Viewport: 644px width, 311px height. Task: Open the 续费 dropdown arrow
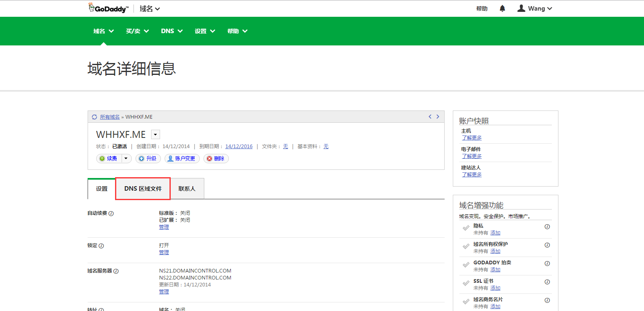click(126, 158)
